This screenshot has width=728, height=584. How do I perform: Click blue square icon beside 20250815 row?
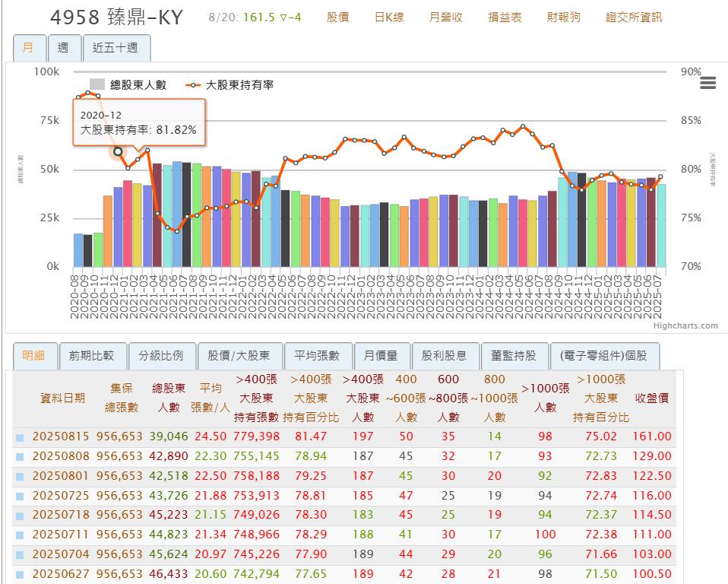[20, 437]
